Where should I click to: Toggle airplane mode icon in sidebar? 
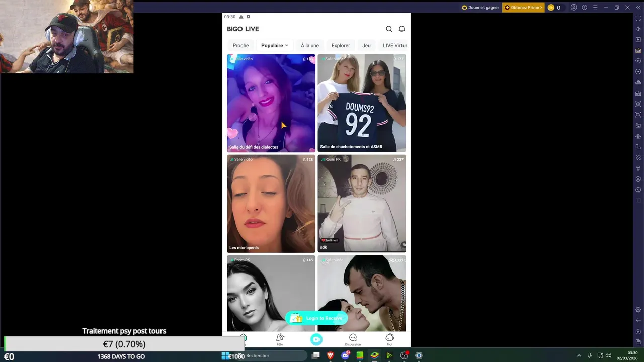coord(638,136)
